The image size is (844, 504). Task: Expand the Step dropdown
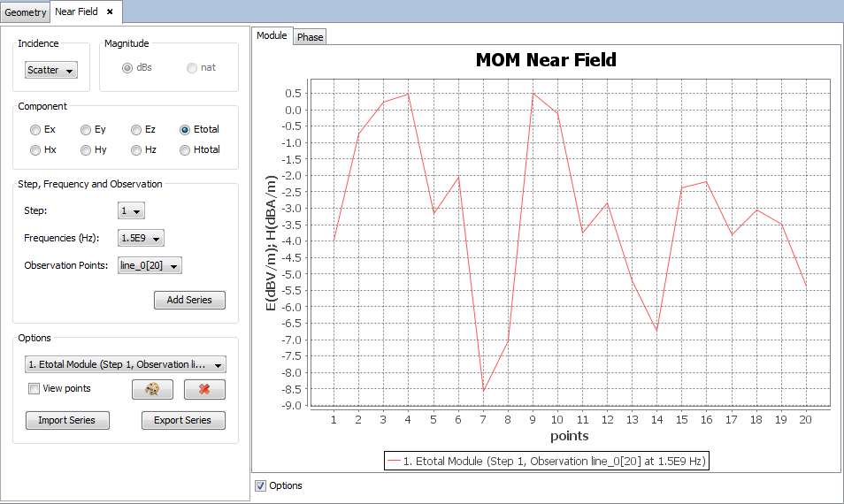131,211
